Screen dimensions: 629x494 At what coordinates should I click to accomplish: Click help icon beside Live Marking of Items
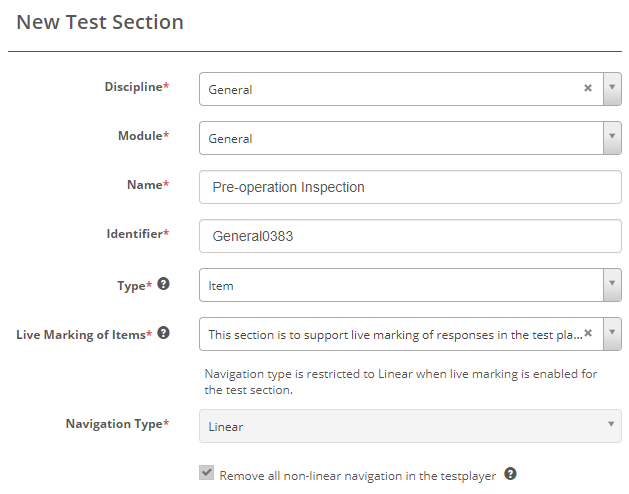pos(163,333)
